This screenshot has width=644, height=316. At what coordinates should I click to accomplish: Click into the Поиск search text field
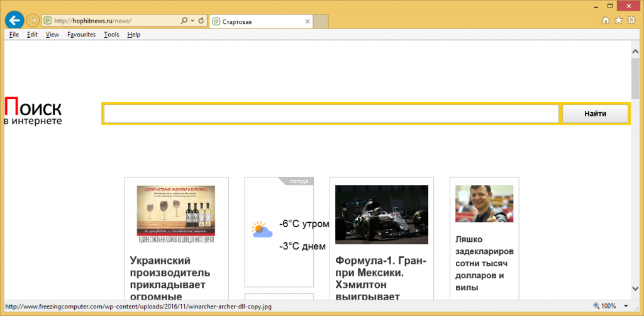[x=331, y=114]
